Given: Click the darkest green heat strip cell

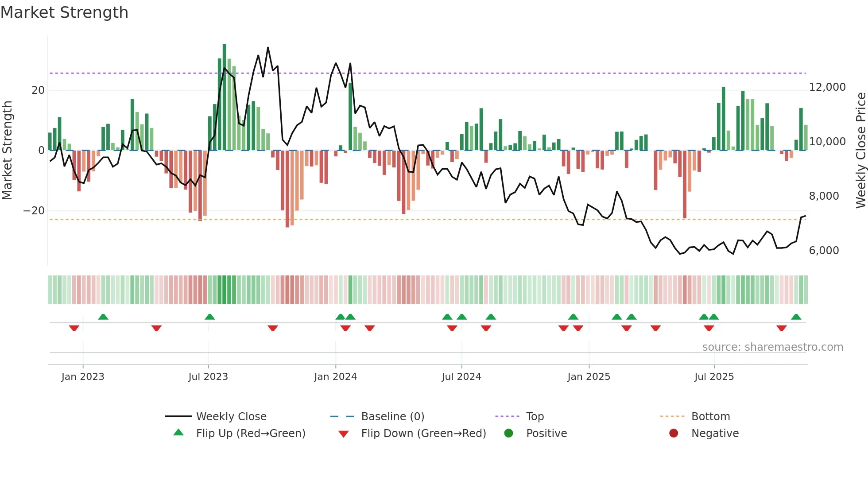Looking at the screenshot, I should (x=225, y=290).
